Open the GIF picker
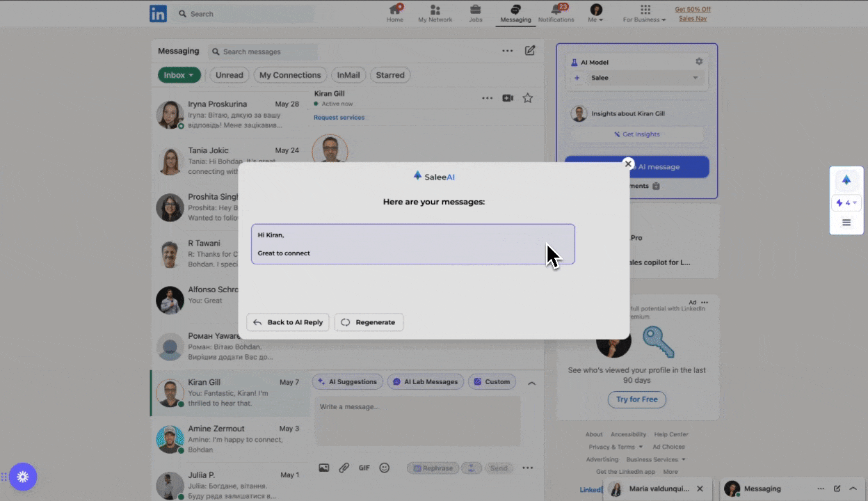This screenshot has width=868, height=501. click(x=364, y=468)
